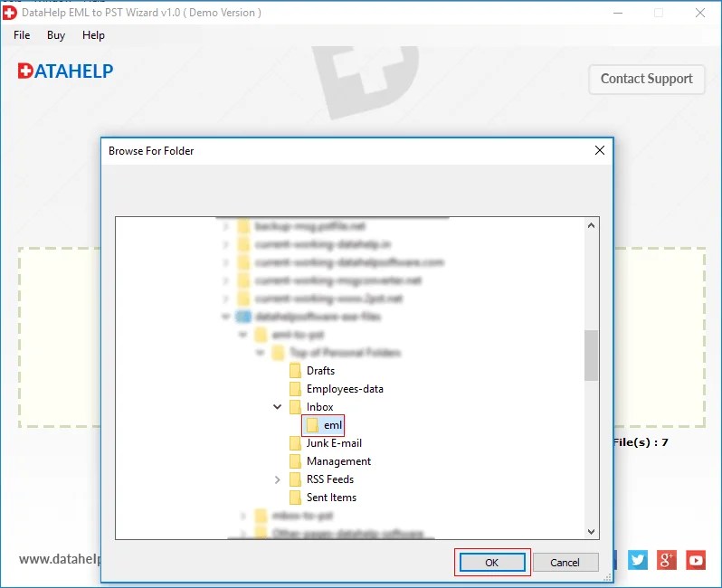Minimize the DataHelp wizard window
722x588 pixels.
click(x=618, y=13)
